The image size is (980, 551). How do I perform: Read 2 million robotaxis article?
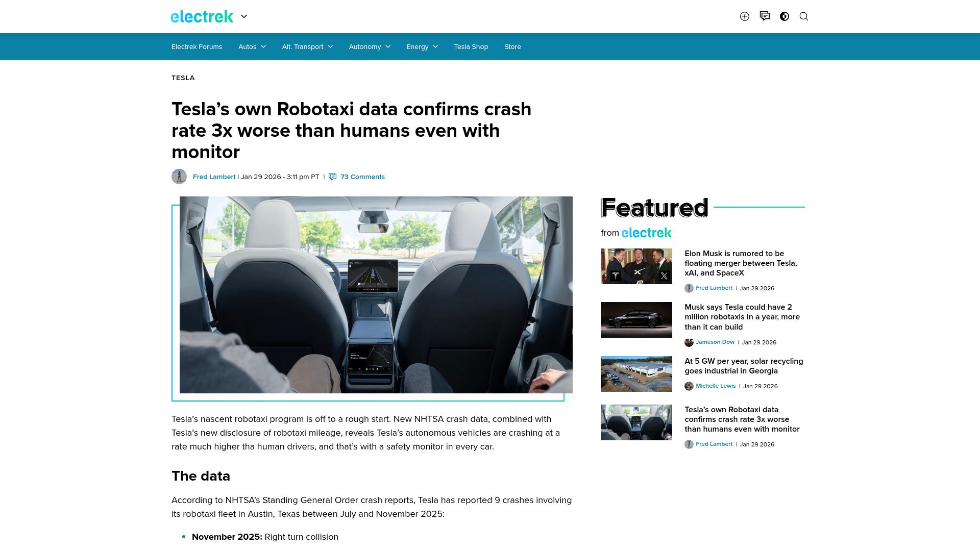click(x=742, y=317)
